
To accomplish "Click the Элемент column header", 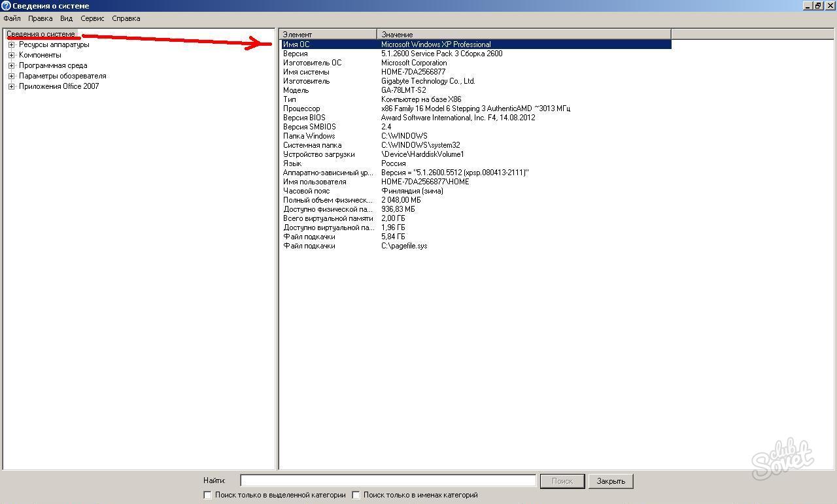I will [328, 34].
